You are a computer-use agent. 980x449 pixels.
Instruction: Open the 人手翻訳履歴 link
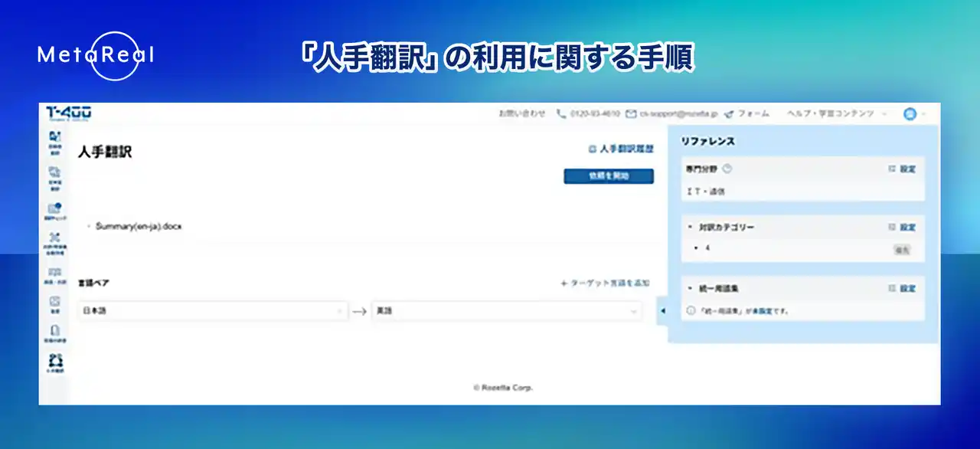coord(621,149)
